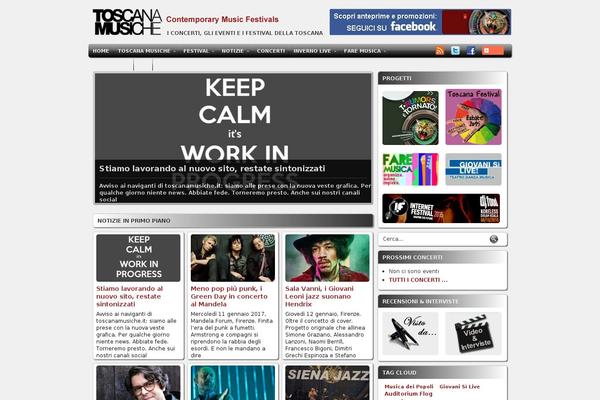Click the blue-lit stage singer thumbnail

(x=233, y=383)
